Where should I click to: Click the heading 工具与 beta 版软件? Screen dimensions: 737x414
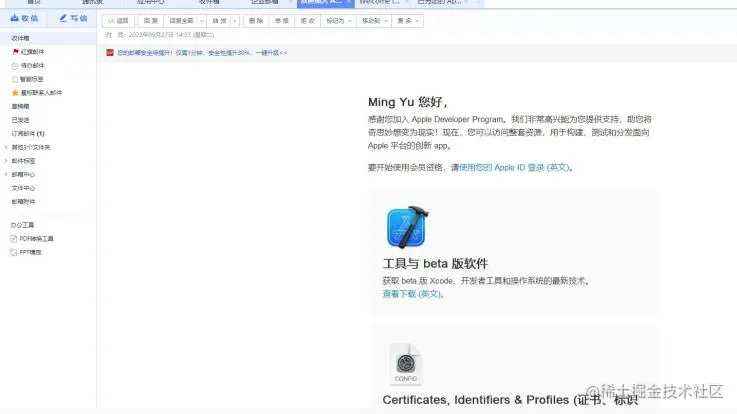[x=435, y=264]
